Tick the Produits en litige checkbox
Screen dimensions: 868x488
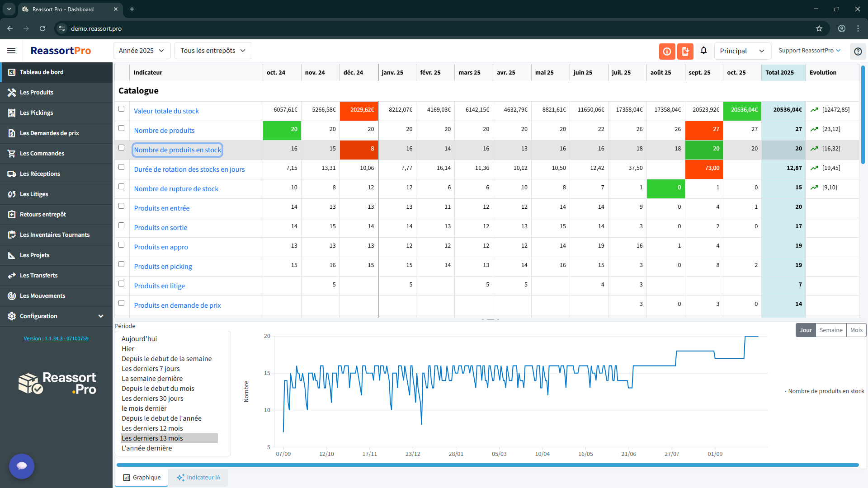click(121, 283)
